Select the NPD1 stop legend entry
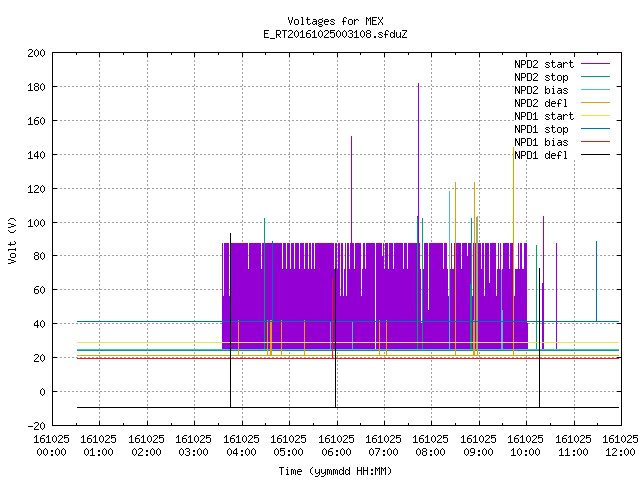The height and width of the screenshot is (480, 640). click(x=541, y=129)
